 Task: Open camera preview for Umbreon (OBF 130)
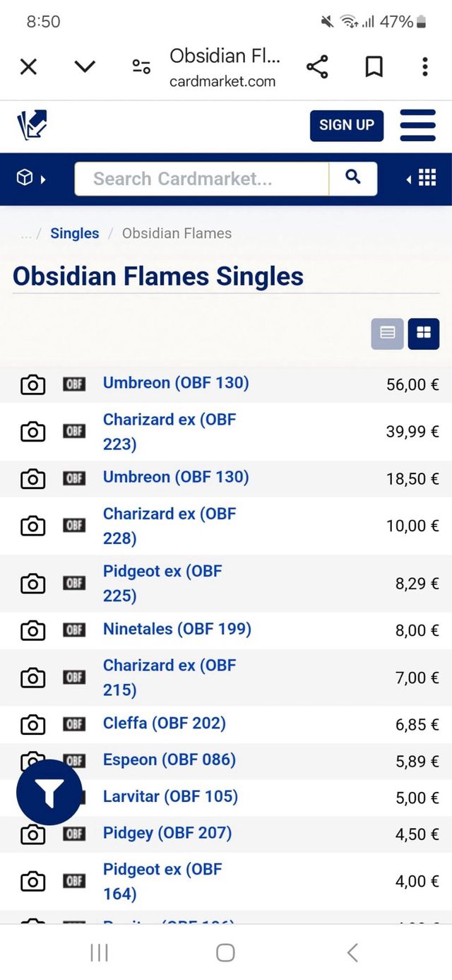32,385
